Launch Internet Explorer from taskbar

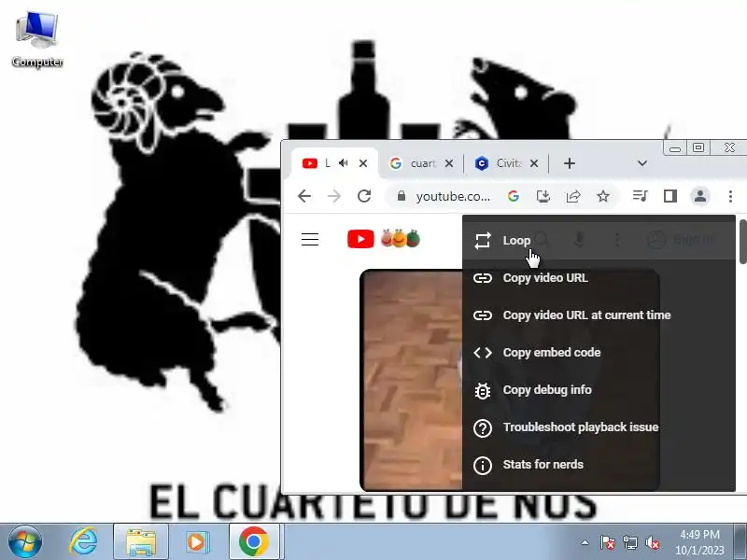[x=83, y=542]
